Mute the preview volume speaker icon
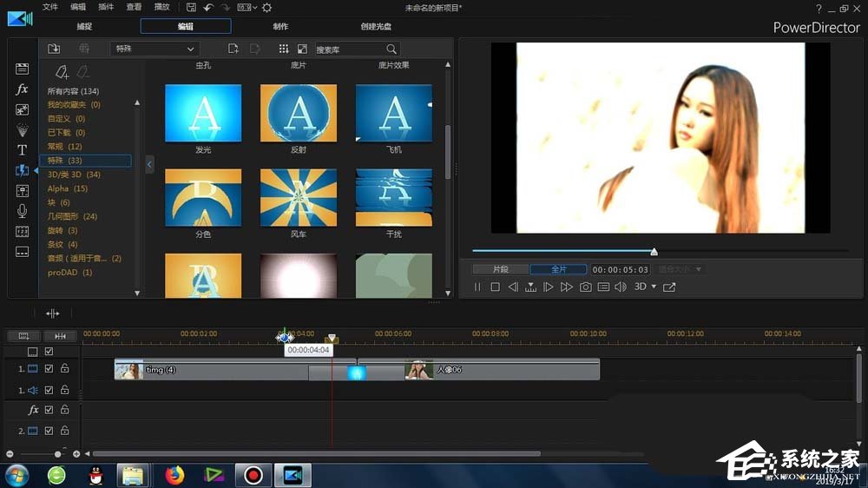This screenshot has height=488, width=868. pyautogui.click(x=621, y=287)
